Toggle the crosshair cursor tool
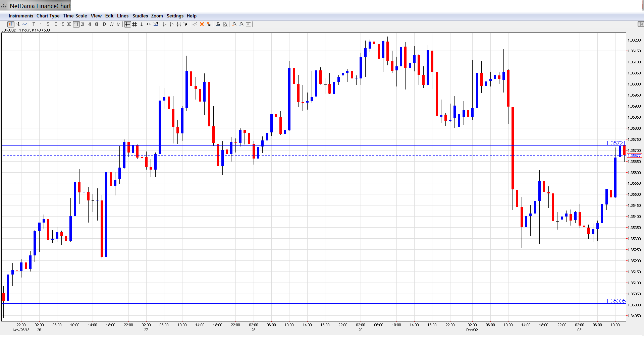This screenshot has height=362, width=644. [x=127, y=24]
